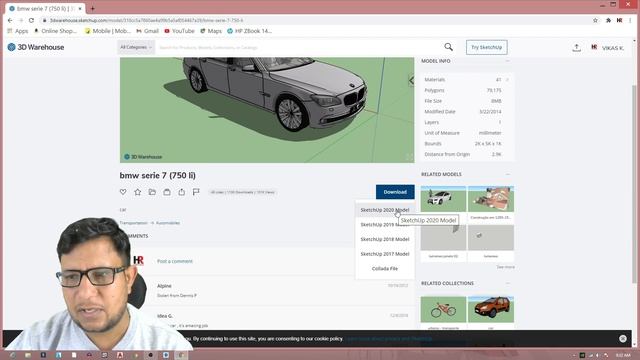Click the browser address bar URL
Image resolution: width=640 pixels, height=360 pixels.
[147, 20]
